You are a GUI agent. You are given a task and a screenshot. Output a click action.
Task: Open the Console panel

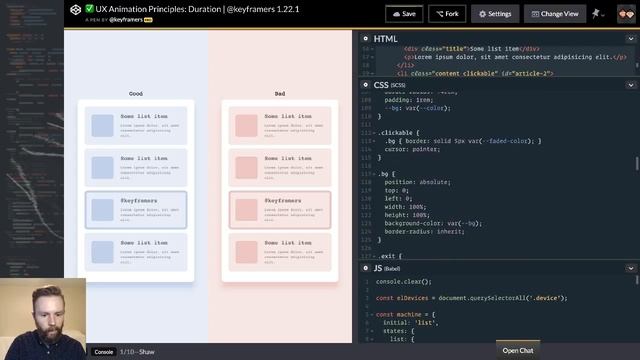click(x=104, y=352)
